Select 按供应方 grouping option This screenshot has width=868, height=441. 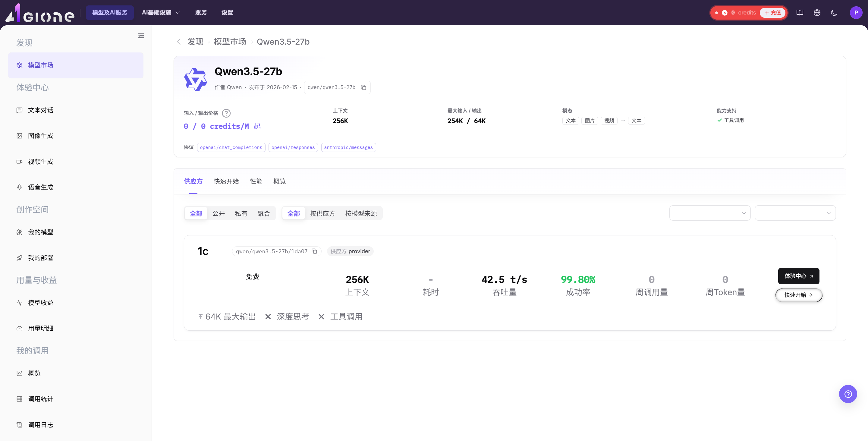tap(322, 213)
